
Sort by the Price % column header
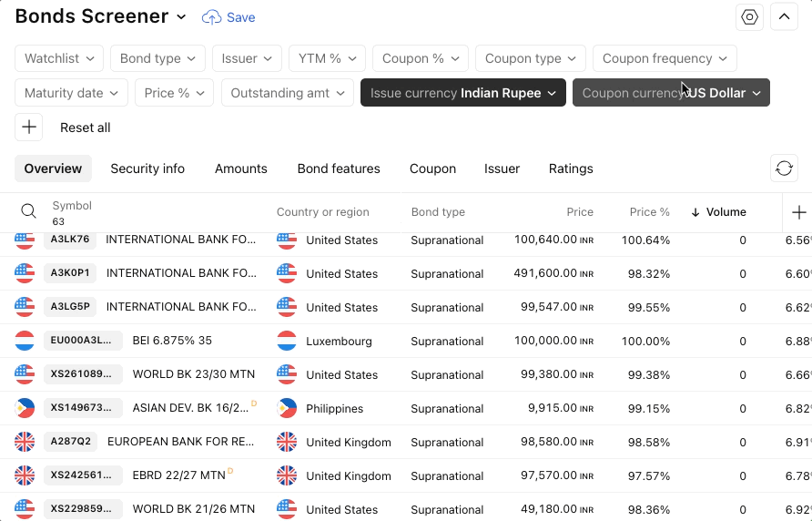(x=649, y=212)
